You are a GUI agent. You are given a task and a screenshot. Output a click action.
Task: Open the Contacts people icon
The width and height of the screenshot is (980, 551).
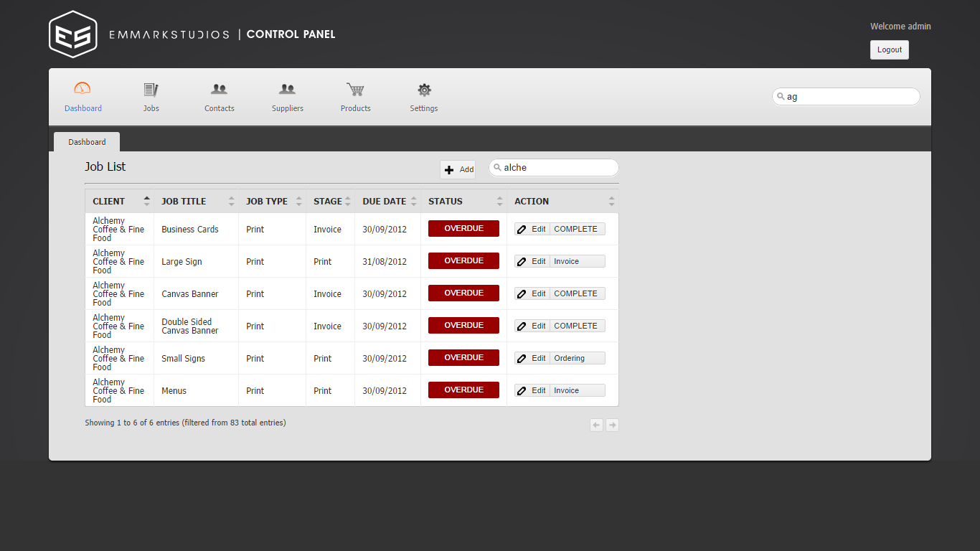219,90
